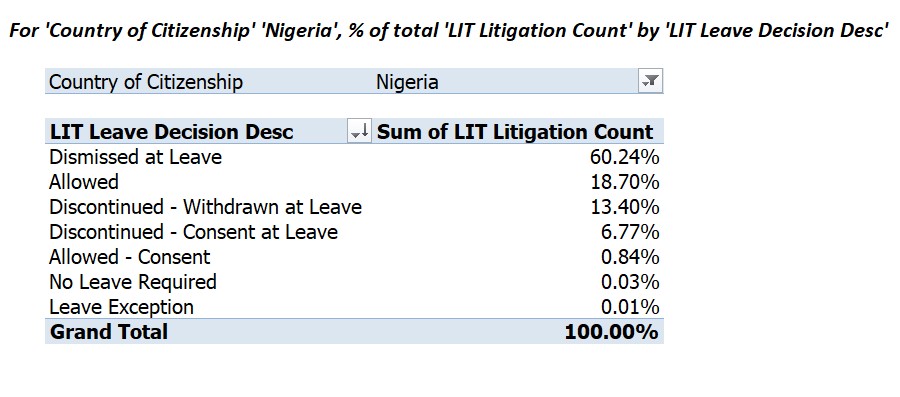This screenshot has height=397, width=900.
Task: Select the 18.70% value cell
Action: tap(625, 182)
